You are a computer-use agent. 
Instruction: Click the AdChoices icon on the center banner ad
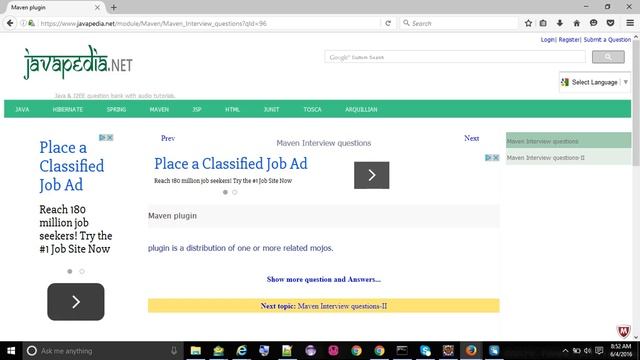[488, 158]
